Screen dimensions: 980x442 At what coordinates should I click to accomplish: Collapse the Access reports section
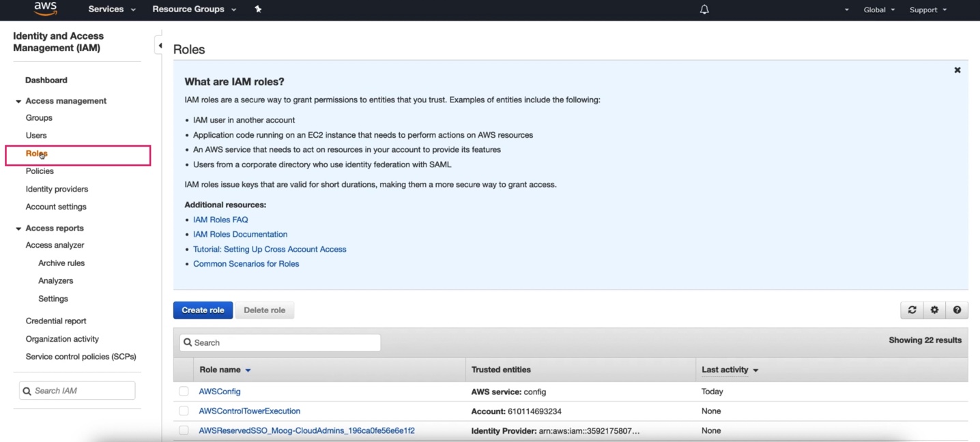[x=18, y=229]
